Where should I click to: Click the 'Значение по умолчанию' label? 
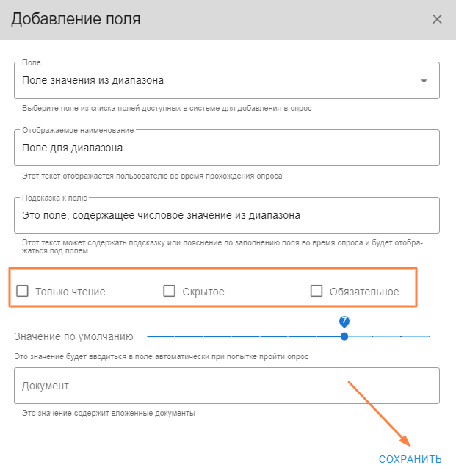(x=74, y=336)
